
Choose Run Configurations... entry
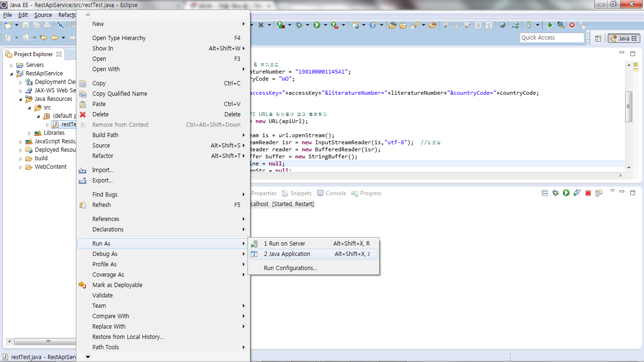[x=290, y=268]
